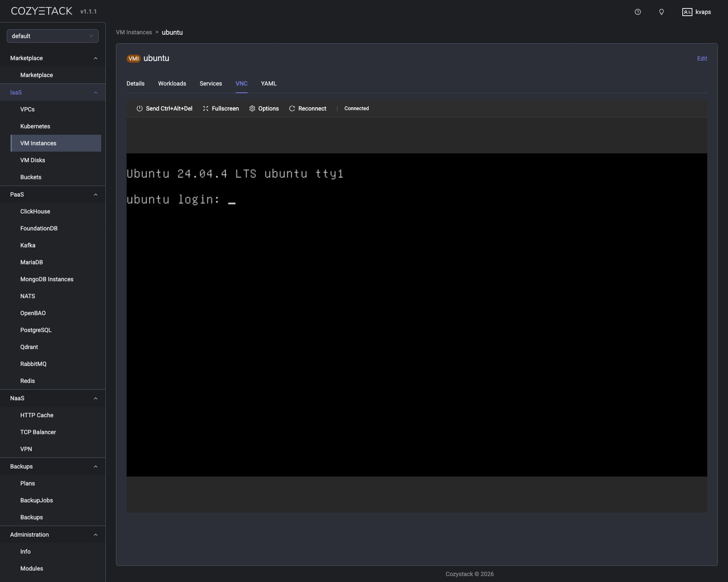Open the default namespace dropdown

(52, 36)
